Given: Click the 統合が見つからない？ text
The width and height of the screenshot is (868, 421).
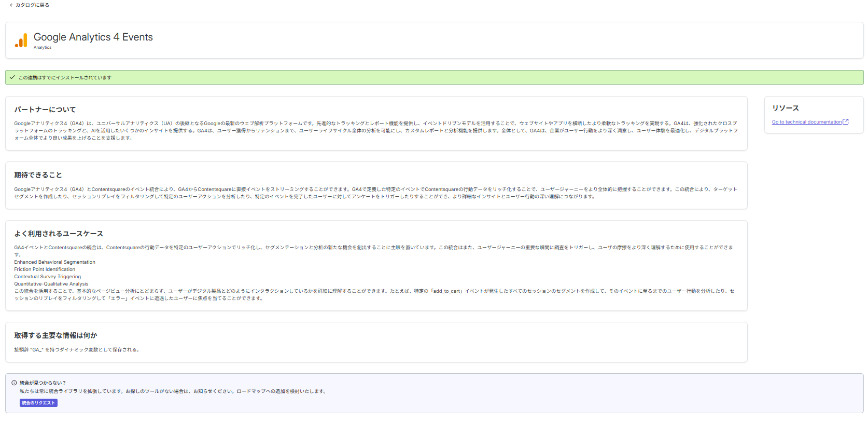Looking at the screenshot, I should point(43,383).
